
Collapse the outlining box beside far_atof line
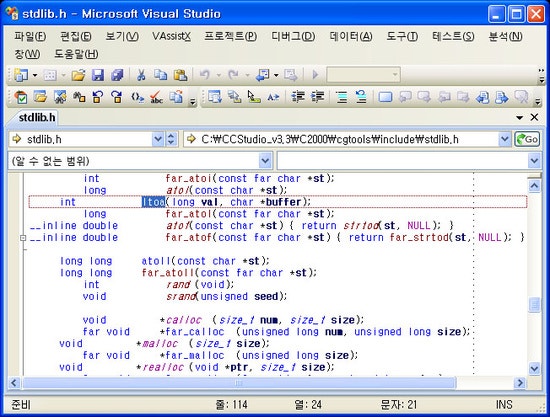23,238
